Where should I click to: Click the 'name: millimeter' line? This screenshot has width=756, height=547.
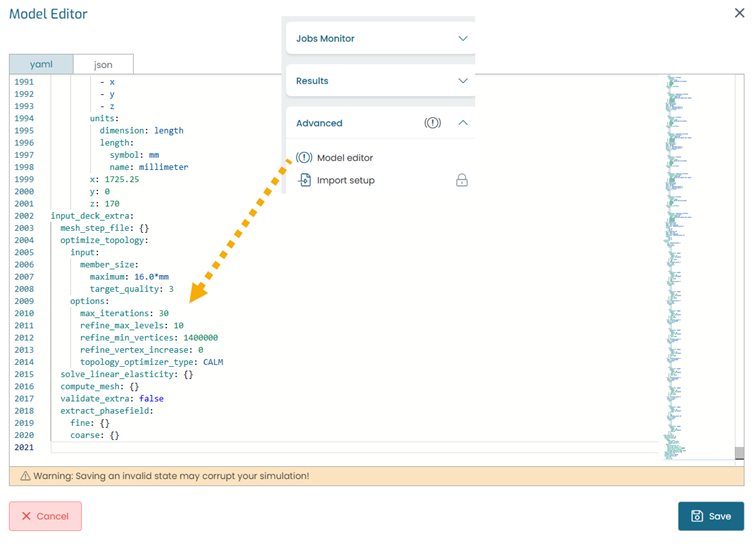pyautogui.click(x=149, y=167)
